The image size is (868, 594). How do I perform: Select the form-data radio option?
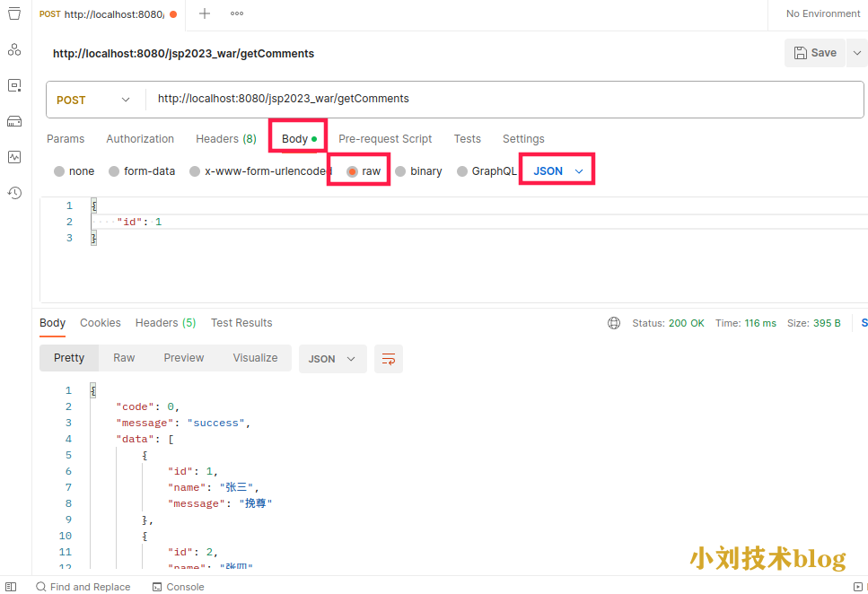[x=114, y=171]
